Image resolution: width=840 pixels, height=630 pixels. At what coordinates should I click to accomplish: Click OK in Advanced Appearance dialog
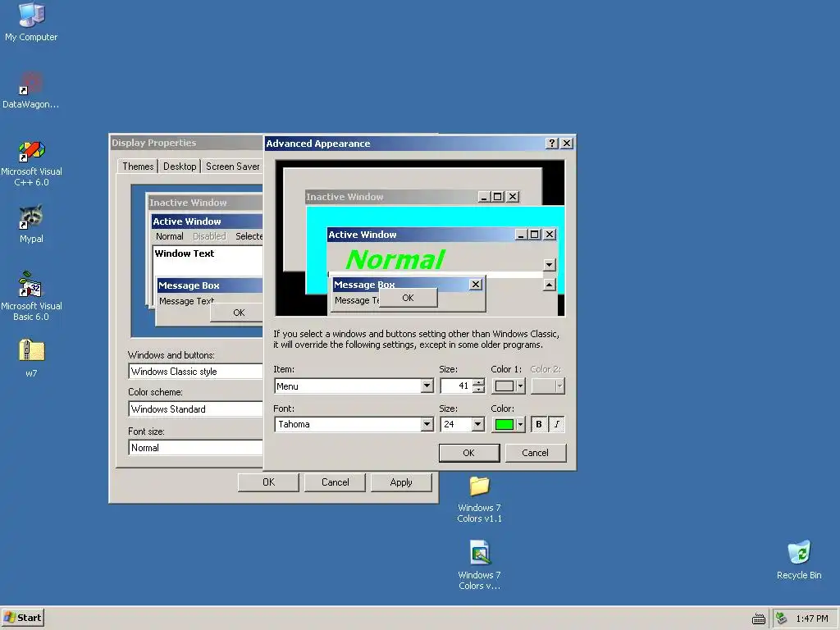468,453
